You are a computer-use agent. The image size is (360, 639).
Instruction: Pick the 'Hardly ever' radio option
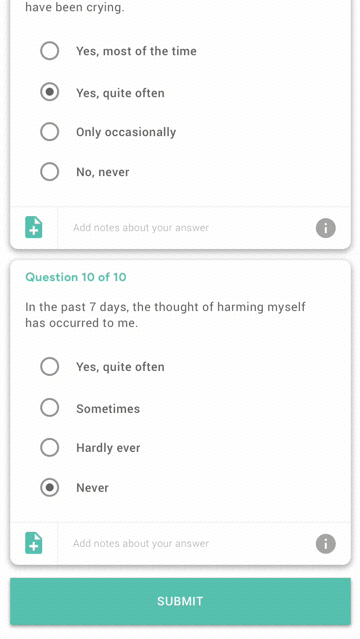pyautogui.click(x=49, y=447)
